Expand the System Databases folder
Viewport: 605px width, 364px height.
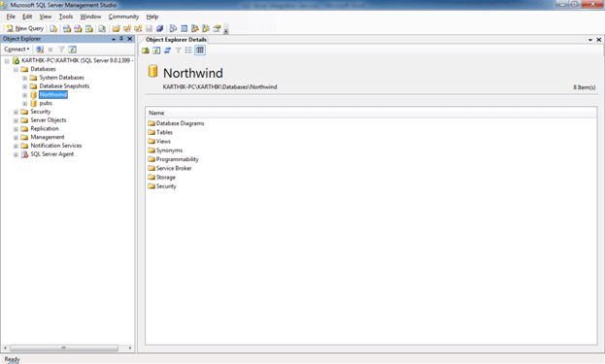(x=24, y=78)
